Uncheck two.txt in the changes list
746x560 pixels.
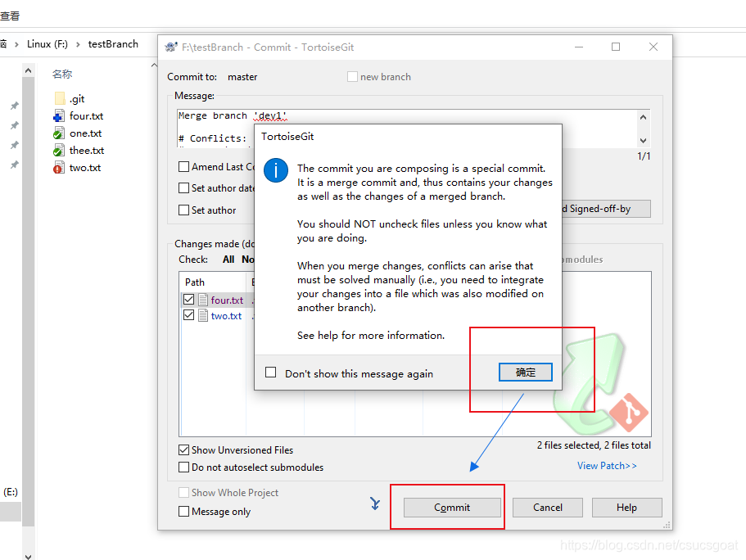(x=189, y=315)
